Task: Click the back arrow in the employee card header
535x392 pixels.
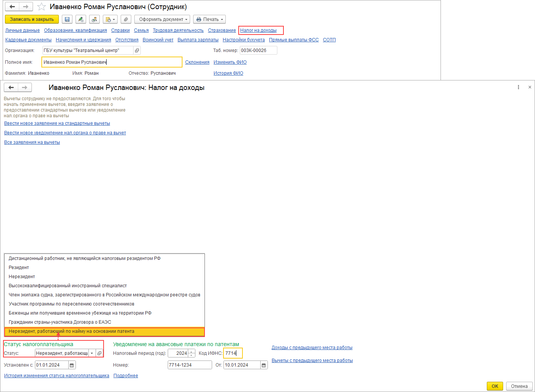Action: coord(12,7)
